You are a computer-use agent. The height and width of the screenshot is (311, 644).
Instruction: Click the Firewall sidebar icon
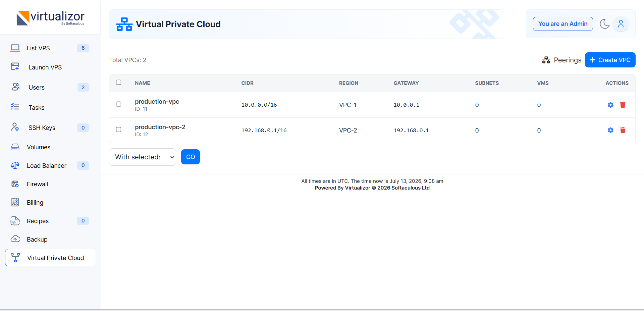(x=15, y=184)
